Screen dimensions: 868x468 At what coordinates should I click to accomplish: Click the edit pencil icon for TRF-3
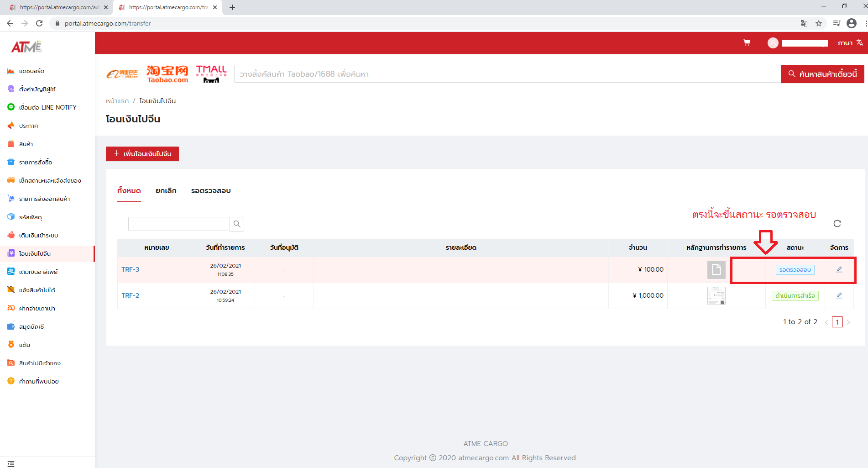[839, 269]
